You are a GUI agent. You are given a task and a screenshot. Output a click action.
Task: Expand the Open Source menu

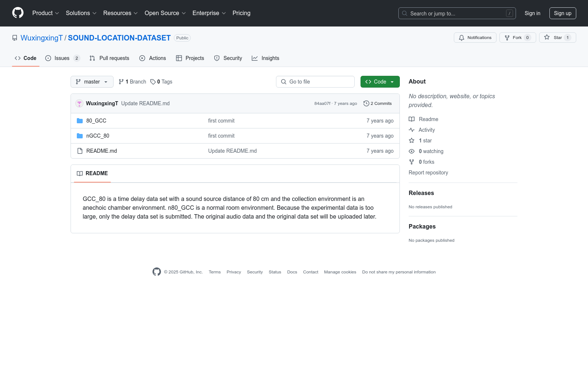click(165, 13)
